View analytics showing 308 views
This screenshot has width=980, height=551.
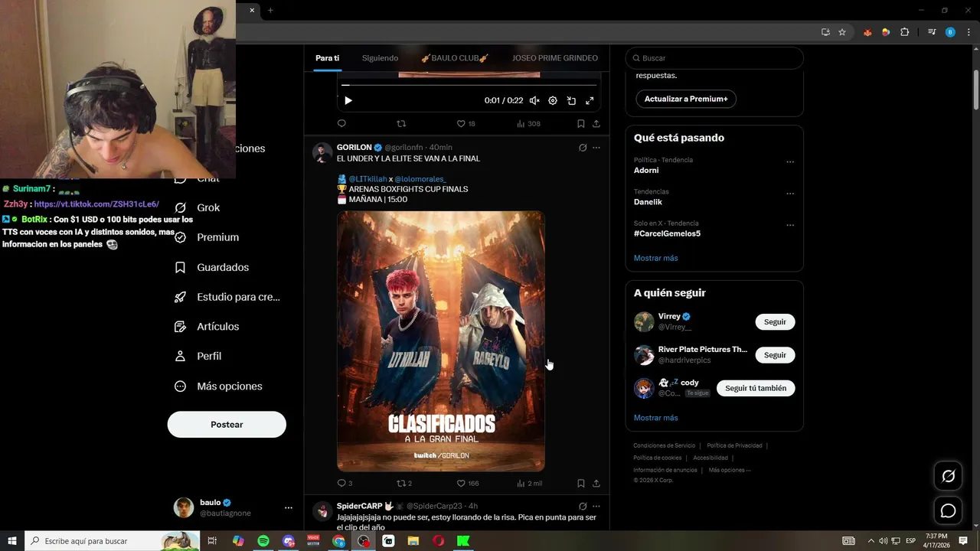click(528, 123)
